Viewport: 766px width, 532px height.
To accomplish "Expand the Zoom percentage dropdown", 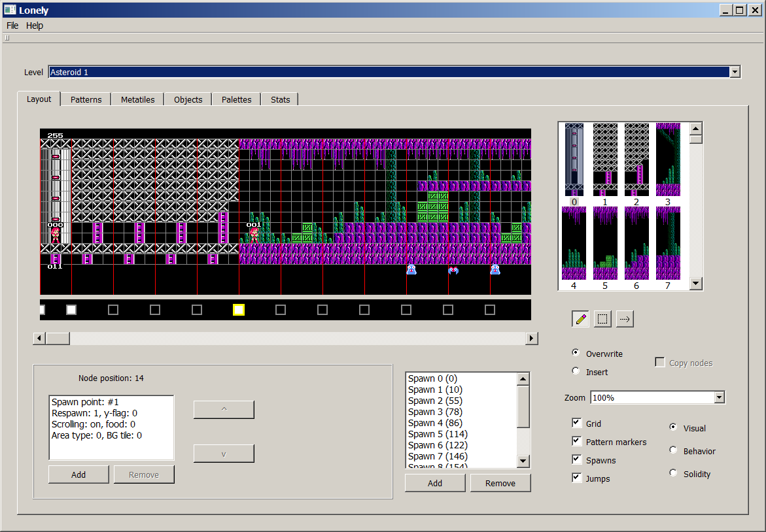I will tap(719, 397).
